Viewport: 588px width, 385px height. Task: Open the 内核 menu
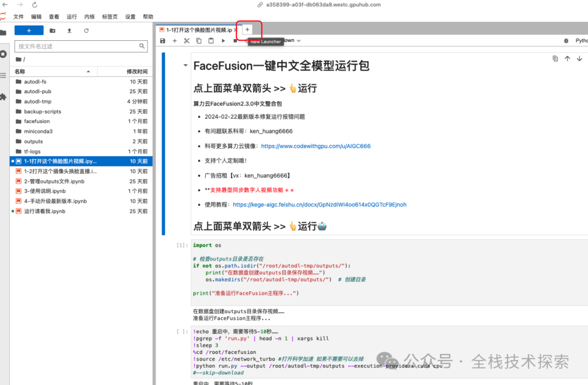pyautogui.click(x=90, y=16)
